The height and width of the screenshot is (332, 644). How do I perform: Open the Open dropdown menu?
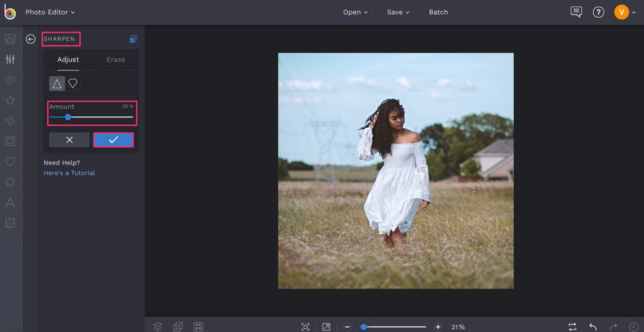(355, 12)
